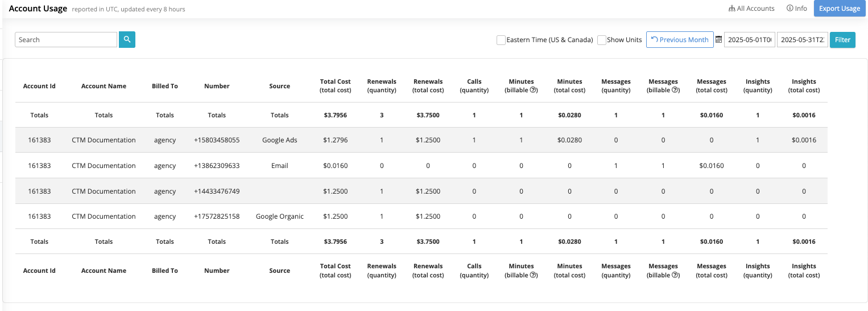Sort by the top Billed To header
Viewport: 868px width, 311px height.
tap(165, 86)
